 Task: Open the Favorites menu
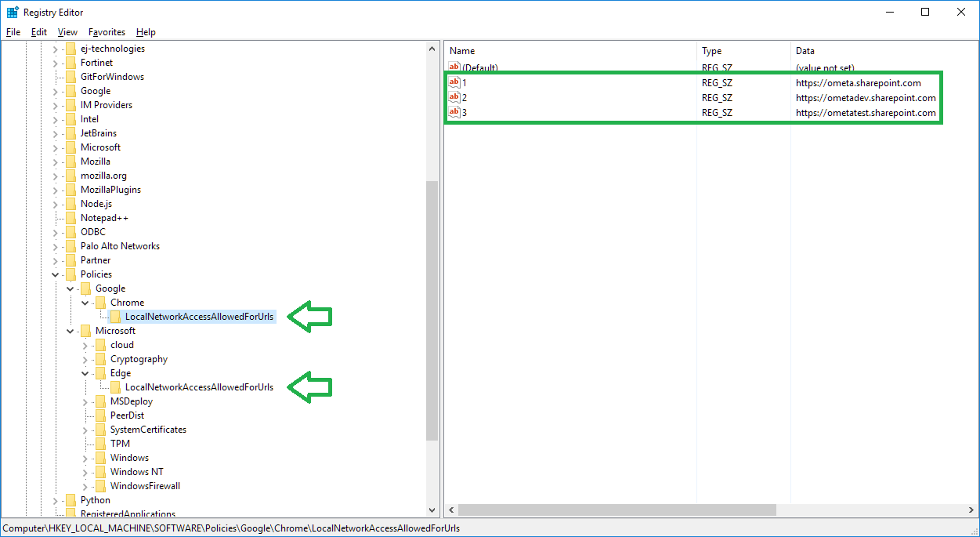coord(107,32)
